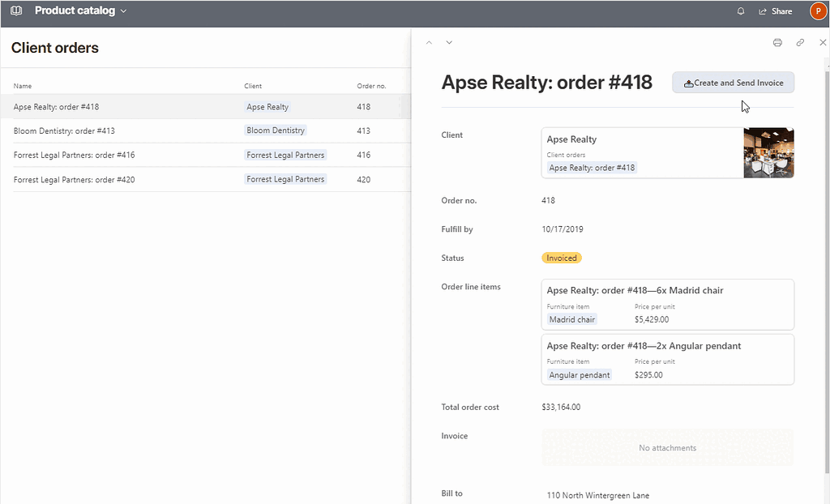Viewport: 830px width, 504px height.
Task: Open the notifications bell
Action: point(741,11)
